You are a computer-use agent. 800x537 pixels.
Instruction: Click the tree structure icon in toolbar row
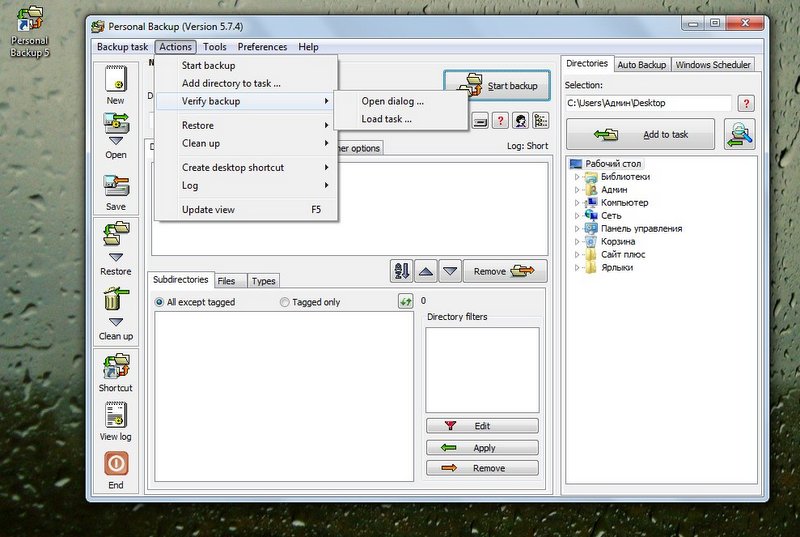point(540,121)
